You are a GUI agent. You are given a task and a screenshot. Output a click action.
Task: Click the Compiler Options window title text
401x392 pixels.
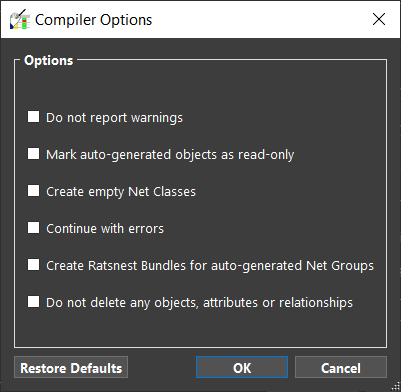(94, 20)
